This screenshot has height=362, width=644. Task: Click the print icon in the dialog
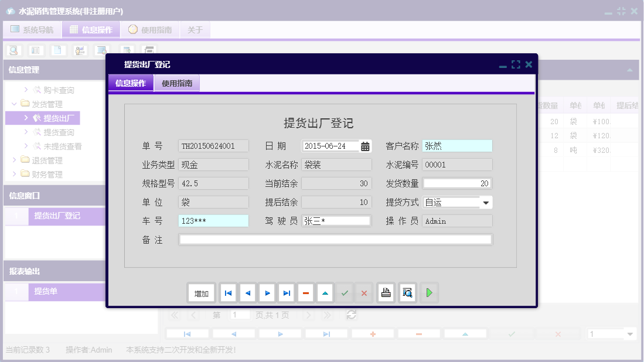[x=386, y=292]
